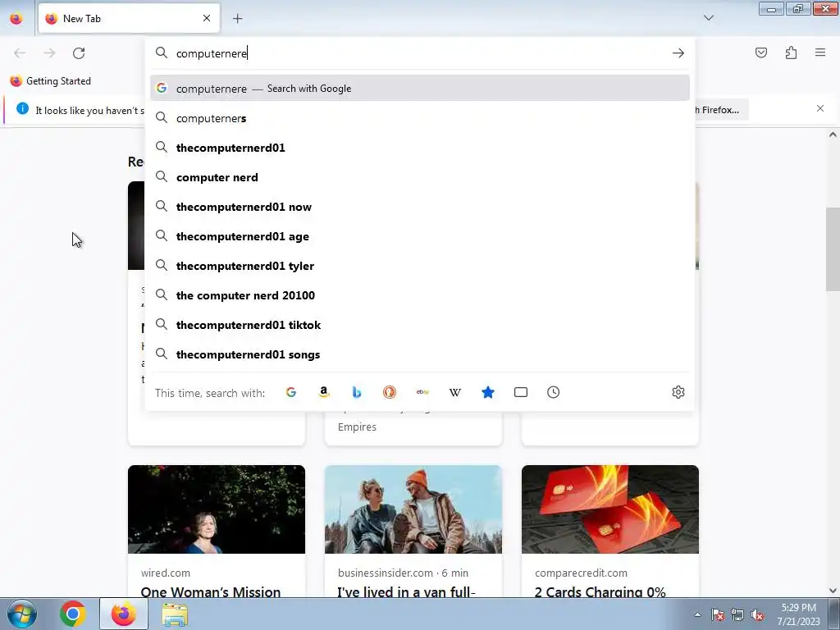The image size is (840, 630).
Task: Search this time with Bing
Action: pyautogui.click(x=357, y=392)
